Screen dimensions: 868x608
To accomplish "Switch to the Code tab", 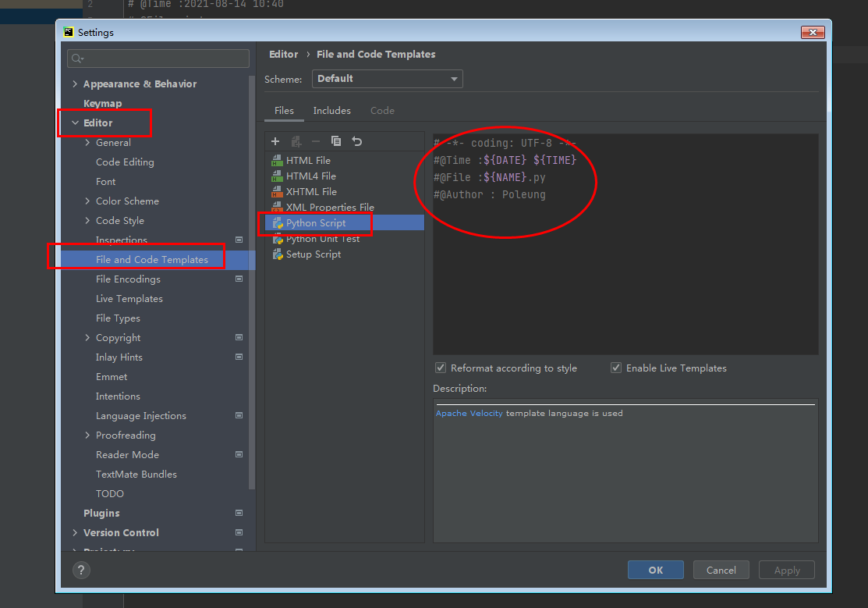I will point(382,111).
